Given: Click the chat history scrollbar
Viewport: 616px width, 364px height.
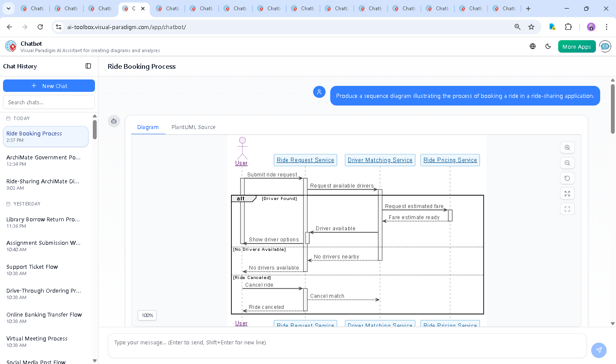Looking at the screenshot, I should (95, 129).
